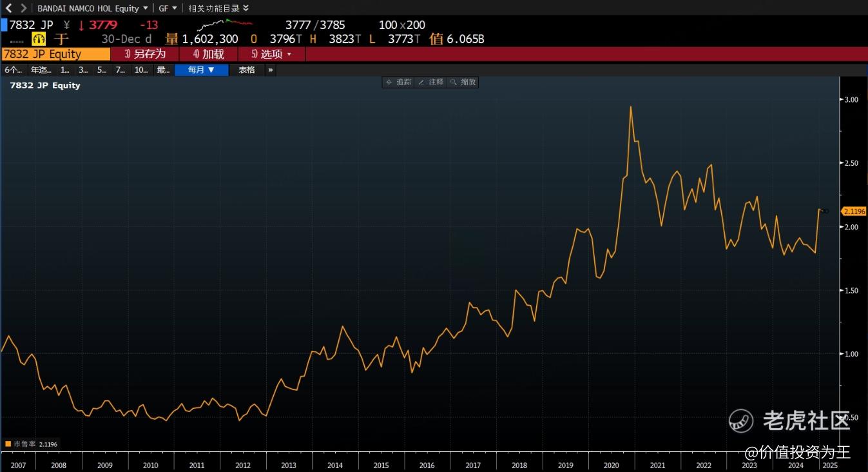Switch to the 表格 table view
868x472 pixels.
[x=247, y=70]
